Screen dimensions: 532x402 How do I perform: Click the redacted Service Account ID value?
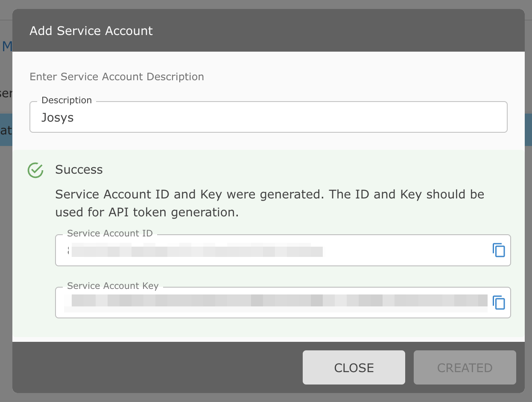(x=196, y=251)
